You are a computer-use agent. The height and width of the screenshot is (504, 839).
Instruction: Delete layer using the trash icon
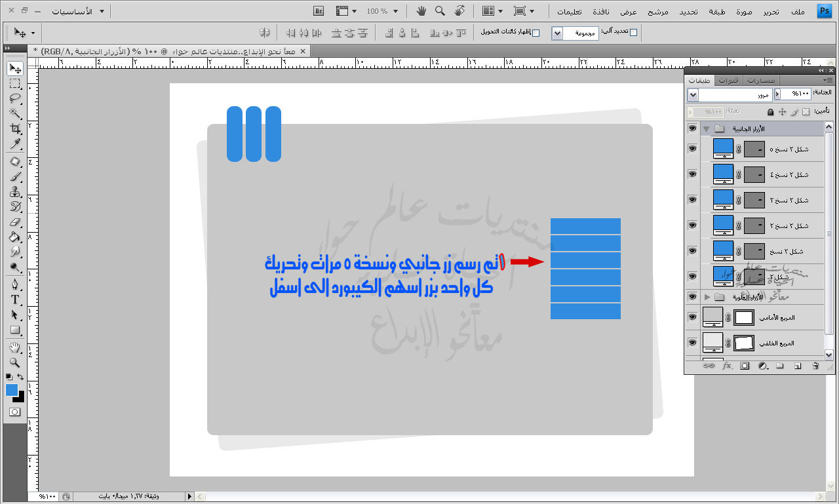815,366
